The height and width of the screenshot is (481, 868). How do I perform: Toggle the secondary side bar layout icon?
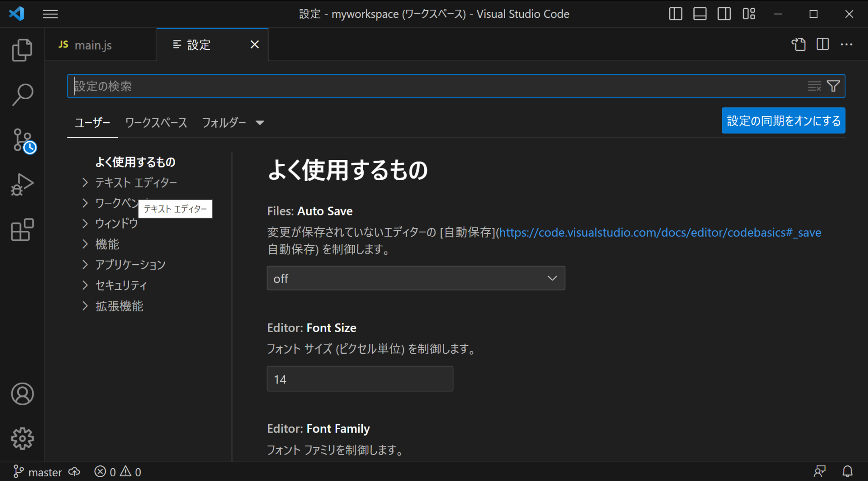pyautogui.click(x=724, y=14)
